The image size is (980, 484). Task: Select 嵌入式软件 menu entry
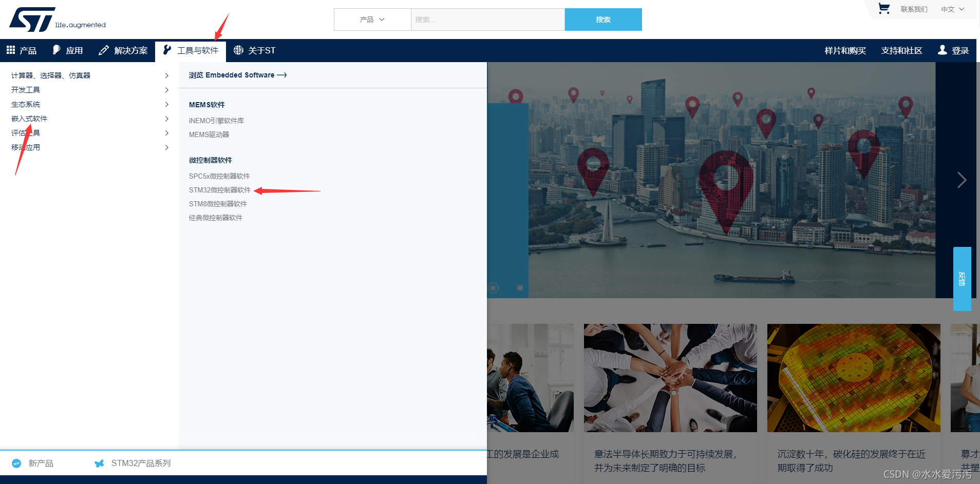coord(29,119)
